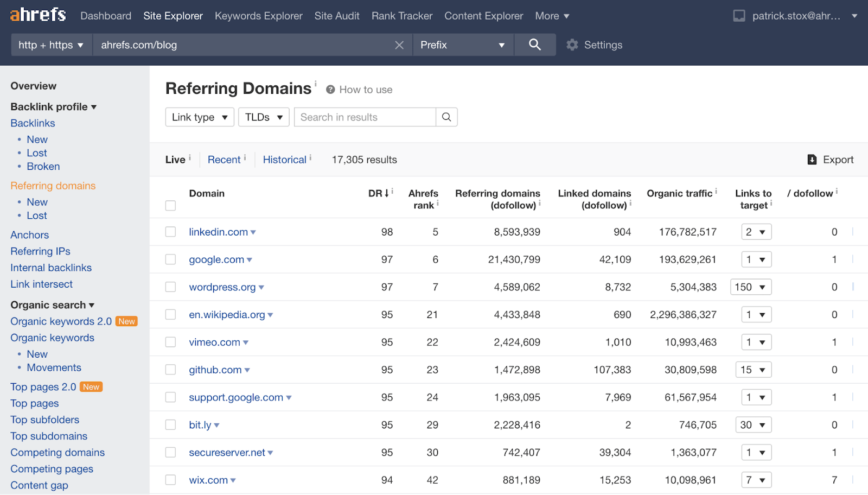Open Settings via the gear icon
The image size is (868, 495).
572,45
